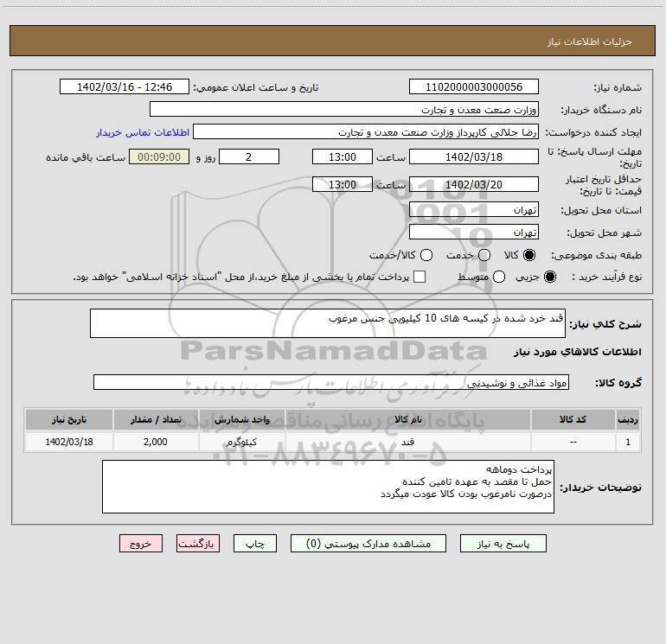Image resolution: width=666 pixels, height=644 pixels.
Task: Click the نام دستگاه خریدار field
Action: click(344, 109)
